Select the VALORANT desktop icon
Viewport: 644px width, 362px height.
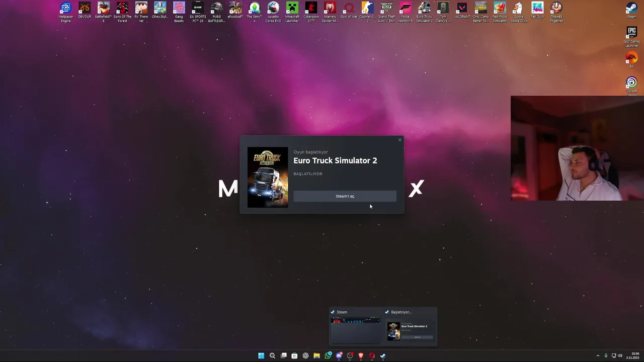tap(462, 11)
